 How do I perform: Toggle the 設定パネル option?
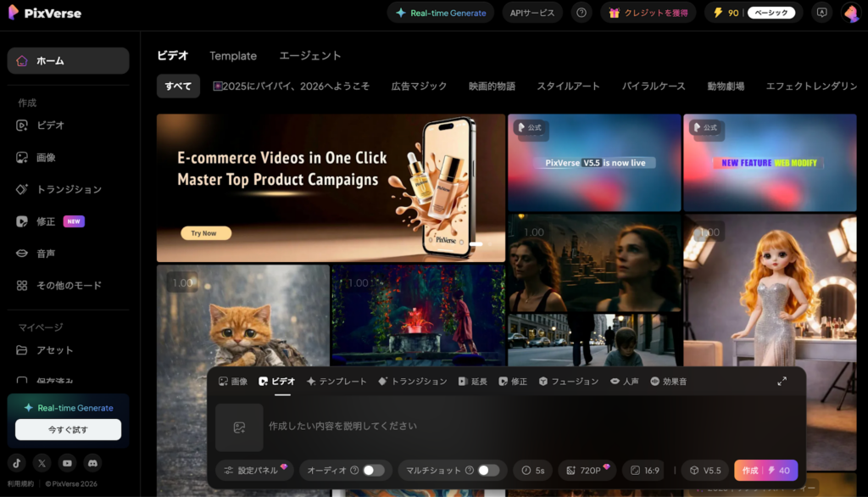(x=253, y=469)
